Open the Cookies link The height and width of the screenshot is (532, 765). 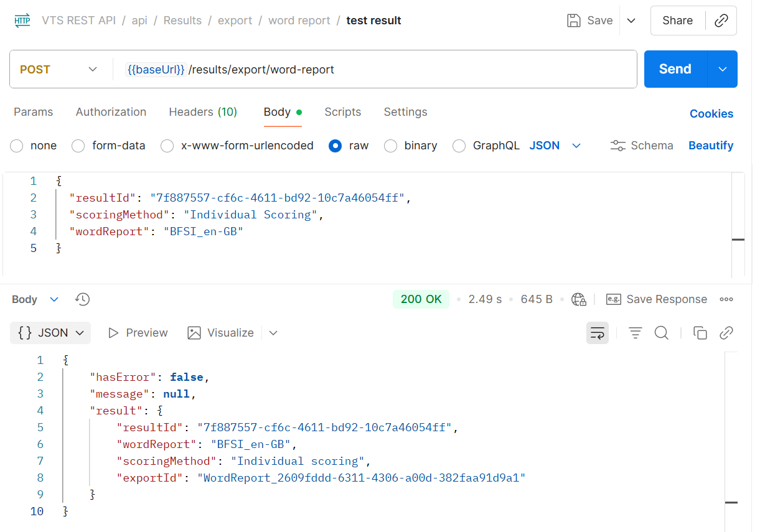click(711, 114)
